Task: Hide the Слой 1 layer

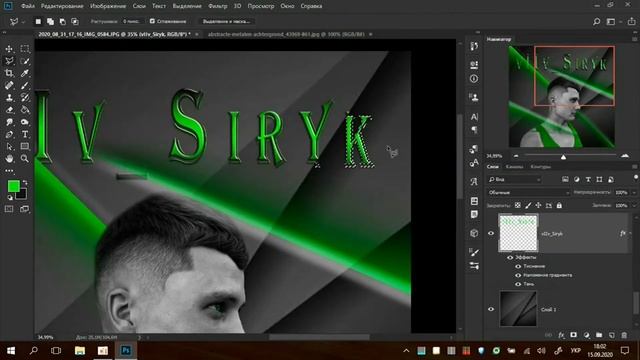Action: (x=491, y=309)
